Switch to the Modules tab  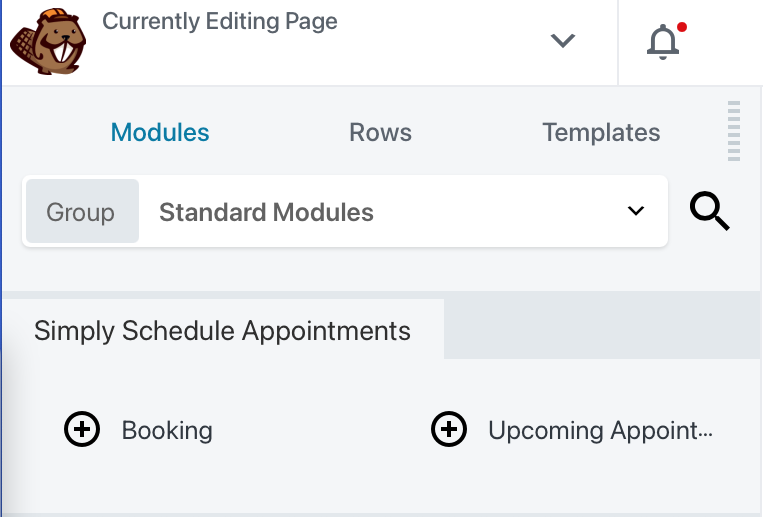click(x=160, y=132)
